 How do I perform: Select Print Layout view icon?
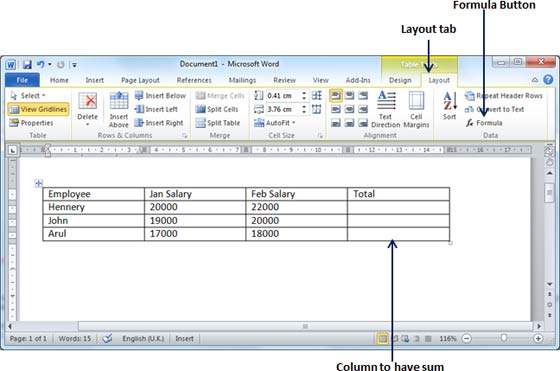click(x=382, y=339)
